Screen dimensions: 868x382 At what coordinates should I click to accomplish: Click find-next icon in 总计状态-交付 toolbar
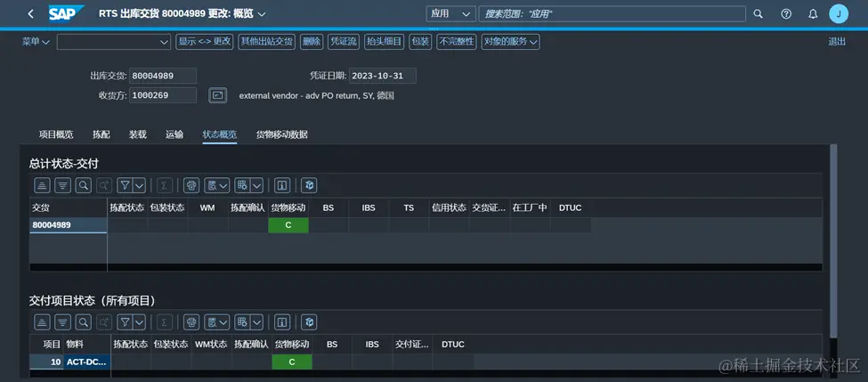pos(103,185)
